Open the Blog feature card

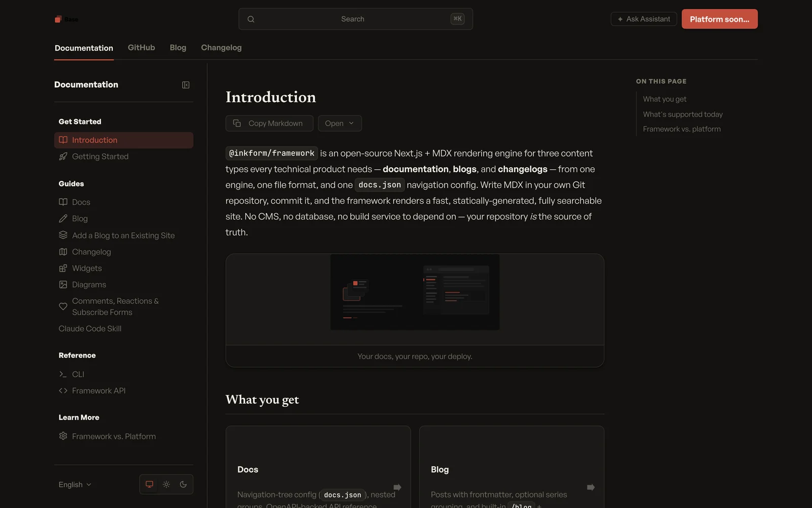click(512, 467)
